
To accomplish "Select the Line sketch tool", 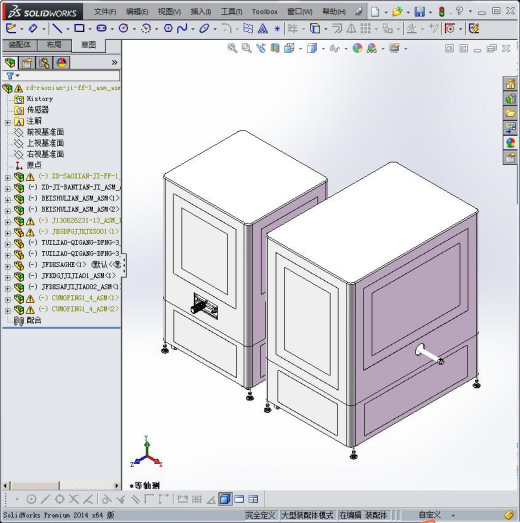I will [x=57, y=28].
